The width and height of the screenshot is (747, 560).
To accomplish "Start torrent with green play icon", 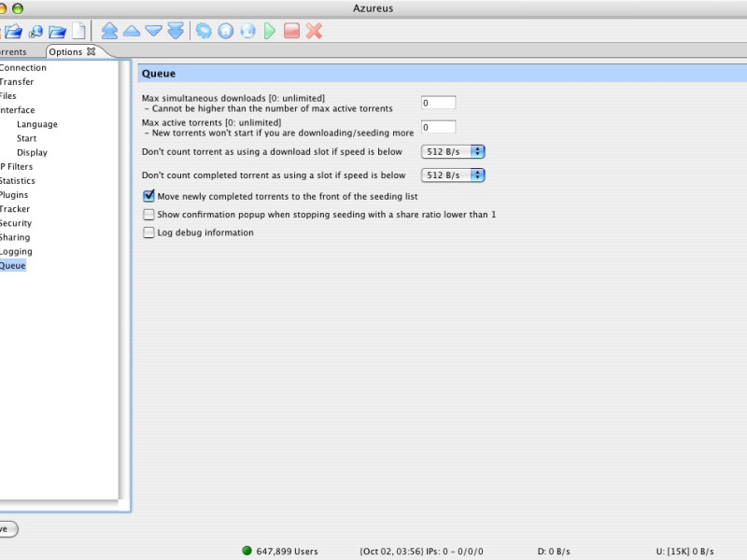I will (270, 31).
